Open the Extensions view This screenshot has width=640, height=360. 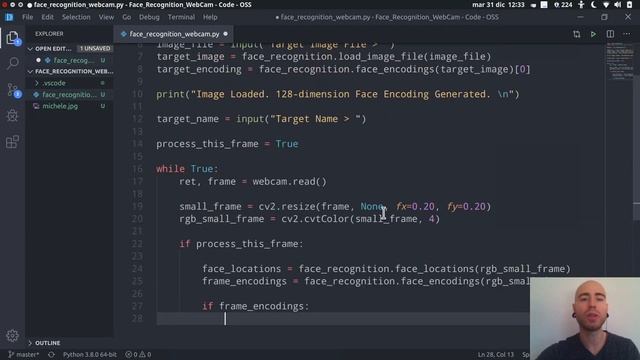(12, 142)
